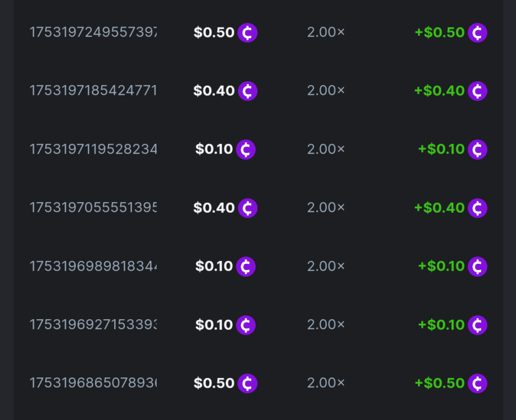Open bet ID starting with 1753196989
This screenshot has width=516, height=420.
pos(93,266)
